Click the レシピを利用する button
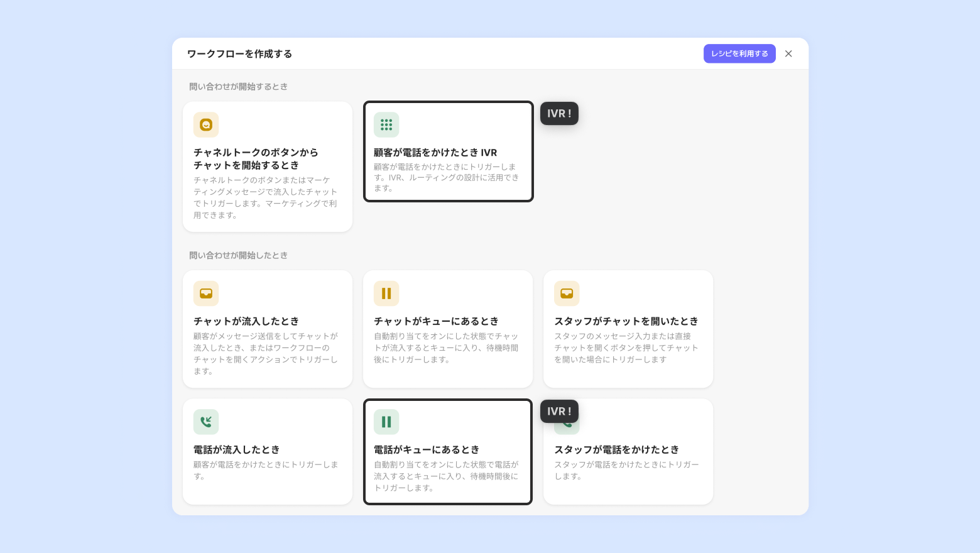 739,53
